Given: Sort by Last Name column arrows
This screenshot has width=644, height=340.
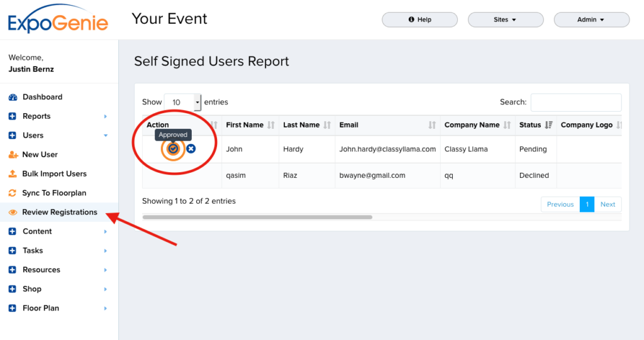Looking at the screenshot, I should [x=327, y=125].
